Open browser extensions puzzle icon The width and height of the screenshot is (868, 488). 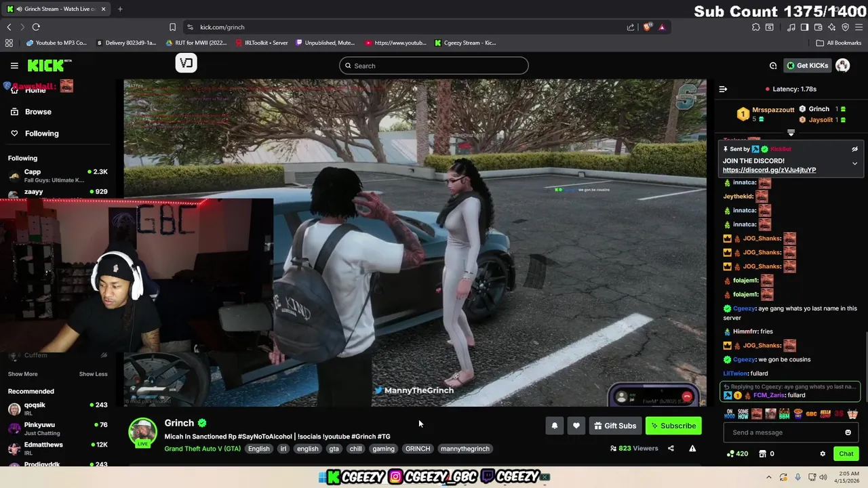[x=756, y=27]
